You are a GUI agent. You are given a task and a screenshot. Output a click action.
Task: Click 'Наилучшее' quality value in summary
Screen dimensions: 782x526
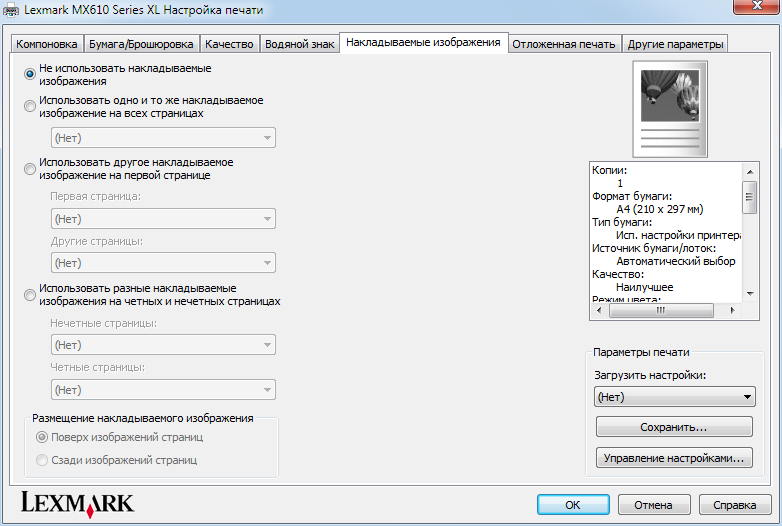click(x=644, y=287)
